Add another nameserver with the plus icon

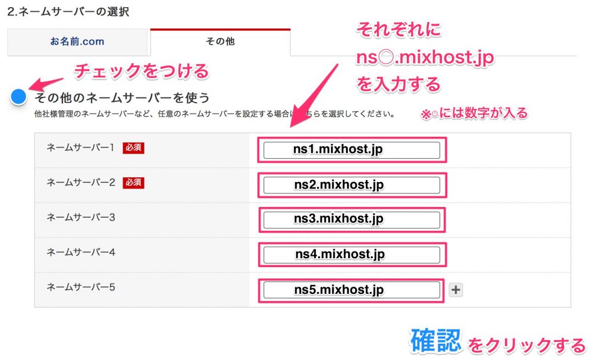tap(456, 290)
